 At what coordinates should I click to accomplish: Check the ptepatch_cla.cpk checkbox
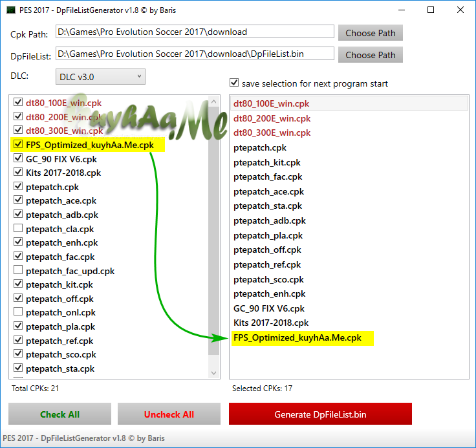tap(18, 228)
